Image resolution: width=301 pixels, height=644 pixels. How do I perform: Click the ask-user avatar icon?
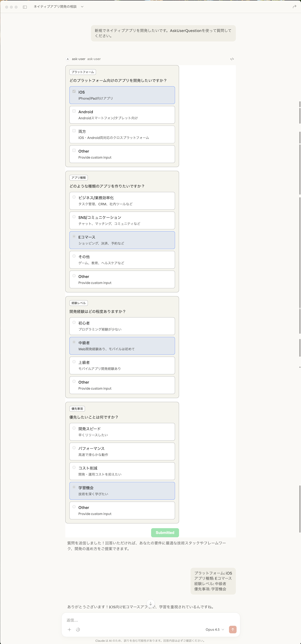[x=68, y=59]
